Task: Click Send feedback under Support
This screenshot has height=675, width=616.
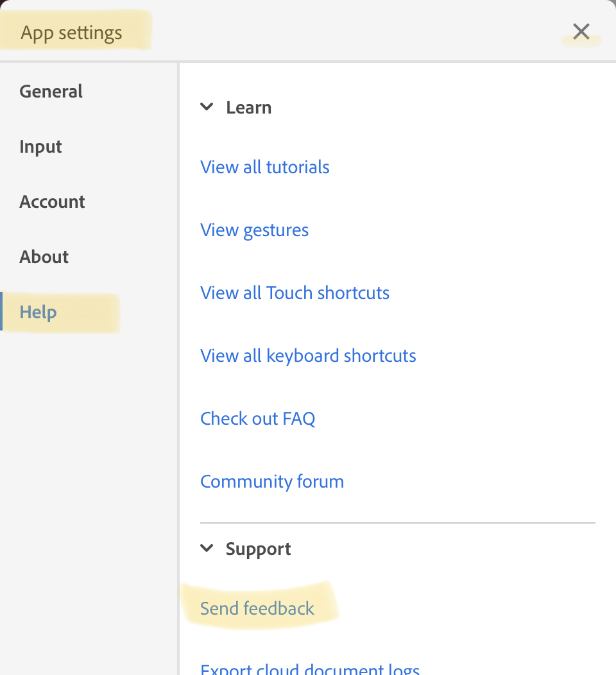Action: point(257,608)
